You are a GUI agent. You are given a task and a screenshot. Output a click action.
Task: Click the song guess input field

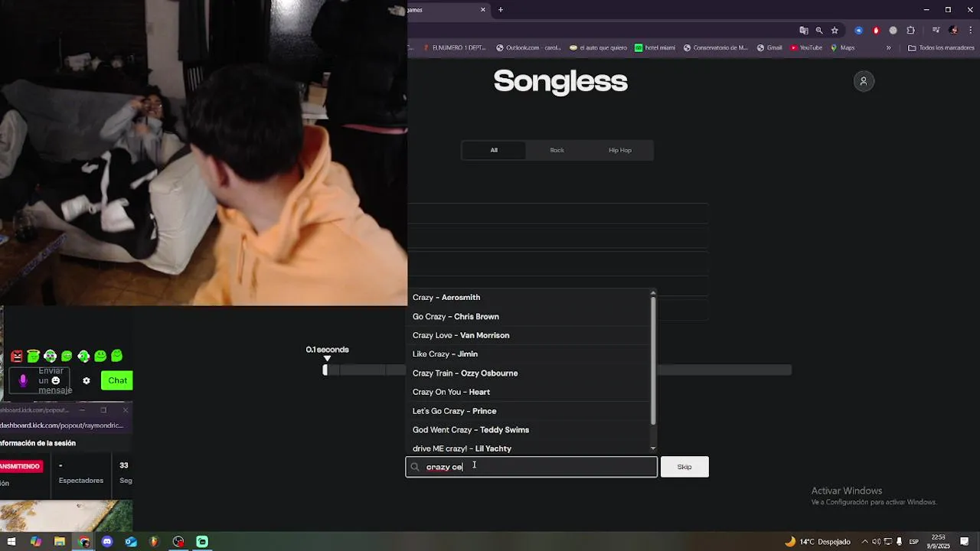pos(531,467)
